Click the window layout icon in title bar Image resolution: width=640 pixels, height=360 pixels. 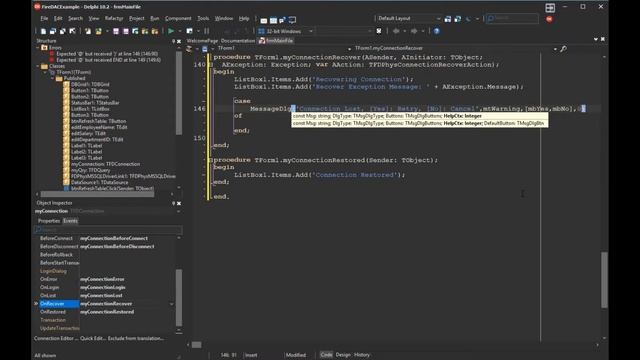(x=550, y=7)
